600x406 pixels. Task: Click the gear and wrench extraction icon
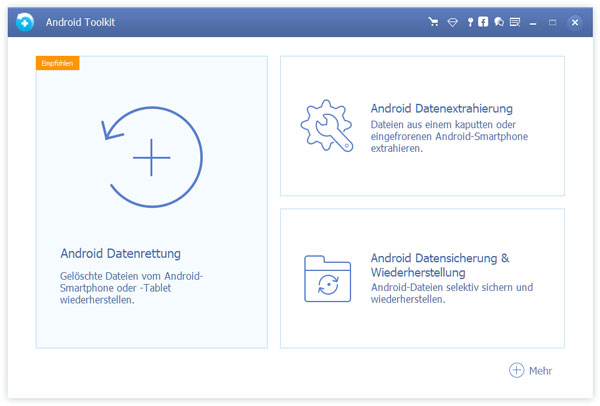point(327,126)
